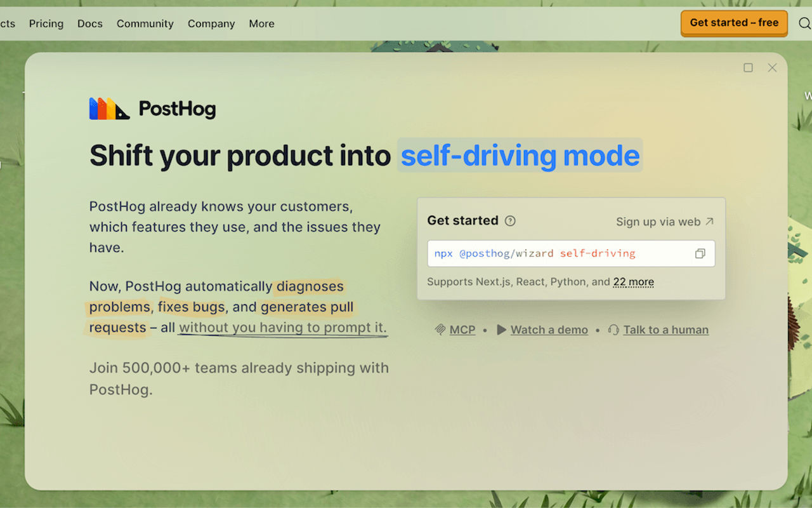The image size is (812, 508).
Task: Copy the npx wizard command
Action: tap(700, 253)
